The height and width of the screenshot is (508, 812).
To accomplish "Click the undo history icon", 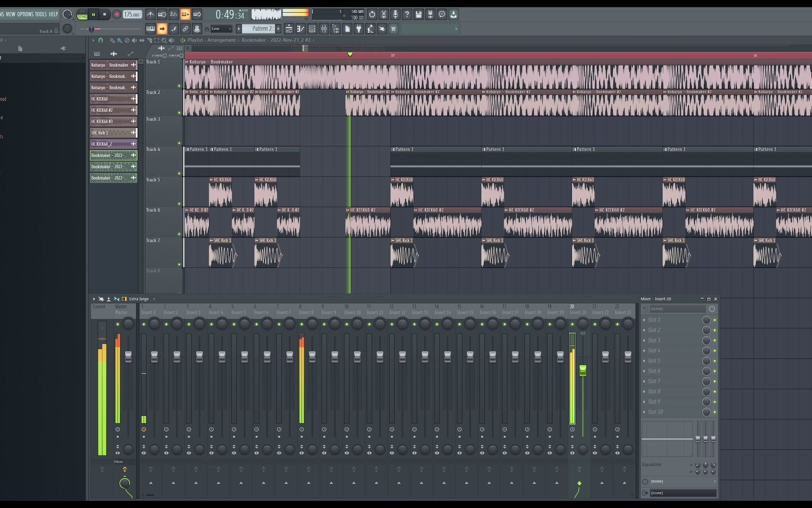I will coord(372,14).
